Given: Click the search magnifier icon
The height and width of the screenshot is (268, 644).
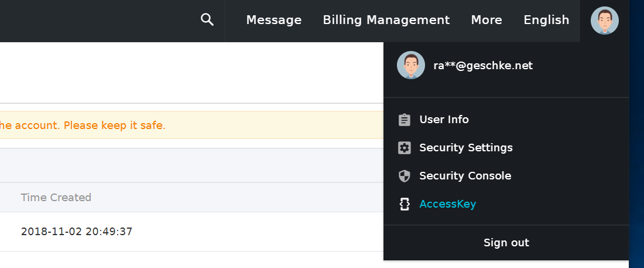Looking at the screenshot, I should point(207,19).
